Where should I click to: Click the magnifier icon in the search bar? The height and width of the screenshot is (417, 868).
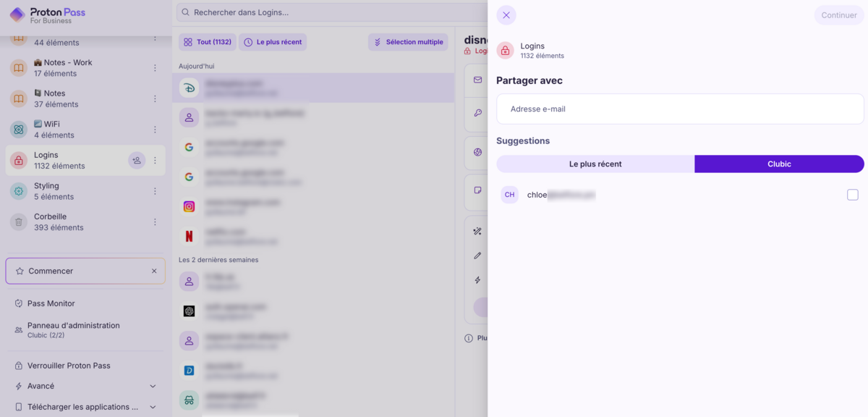pyautogui.click(x=186, y=12)
